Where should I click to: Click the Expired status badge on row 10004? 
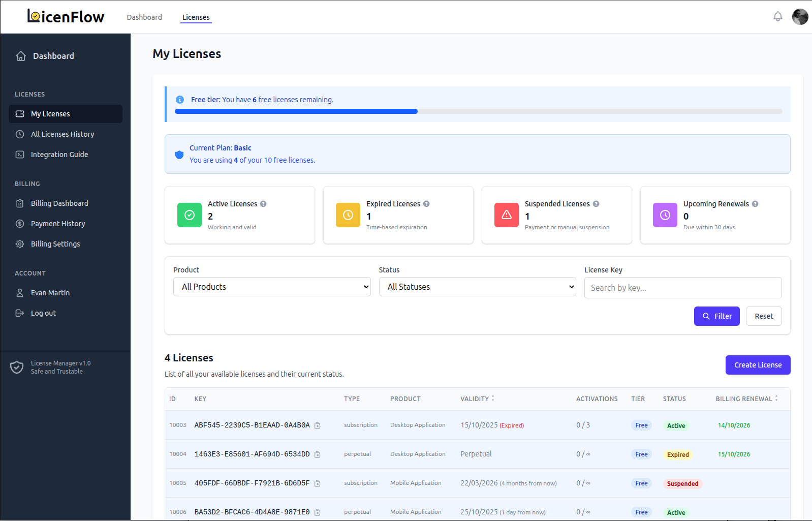(678, 454)
